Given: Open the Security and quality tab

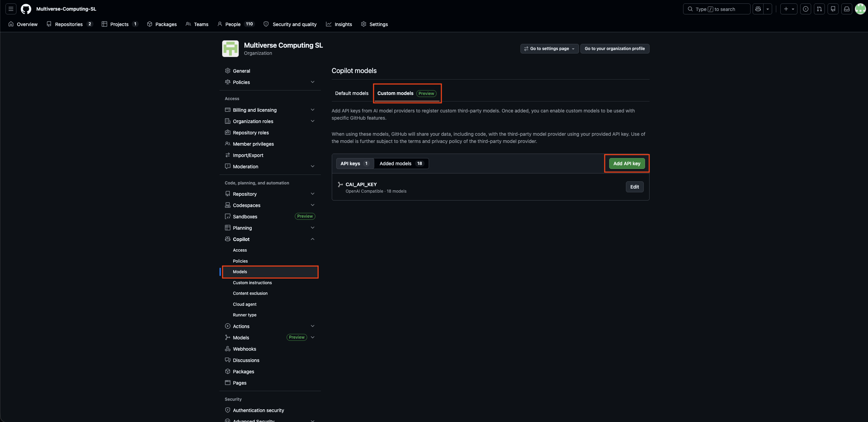Looking at the screenshot, I should [290, 24].
